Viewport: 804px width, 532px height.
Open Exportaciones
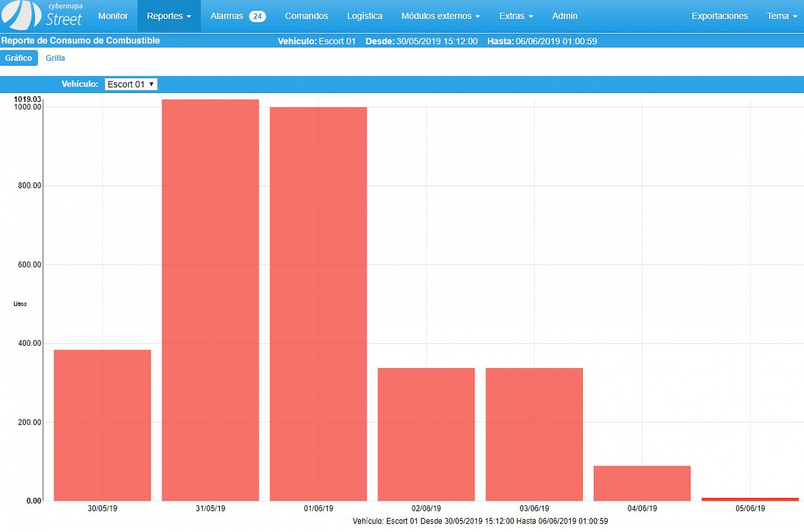tap(720, 15)
